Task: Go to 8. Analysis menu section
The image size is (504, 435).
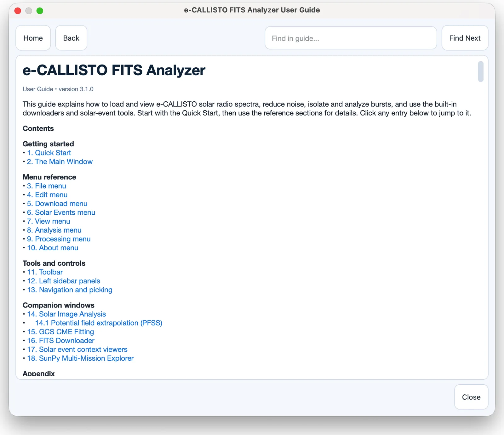Action: (x=54, y=230)
